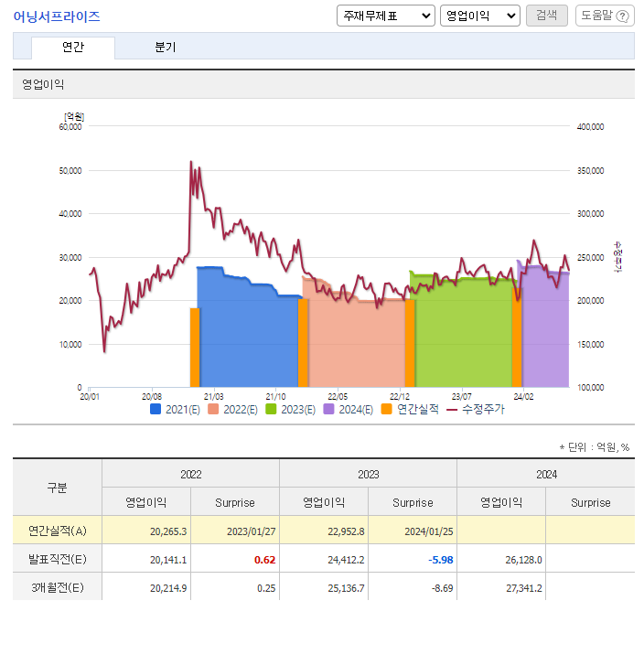This screenshot has height=665, width=644.
Task: Click the 0.25 surprise value
Action: point(266,588)
